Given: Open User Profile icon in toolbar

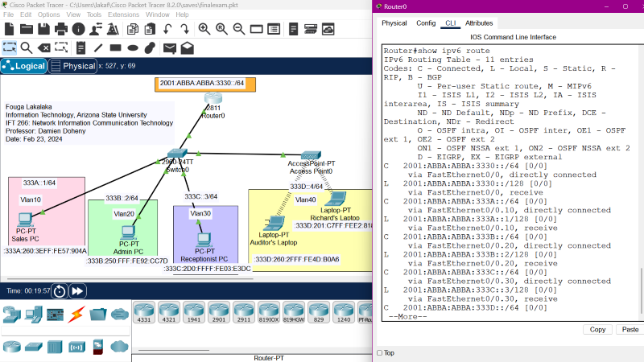Looking at the screenshot, I should (x=96, y=29).
